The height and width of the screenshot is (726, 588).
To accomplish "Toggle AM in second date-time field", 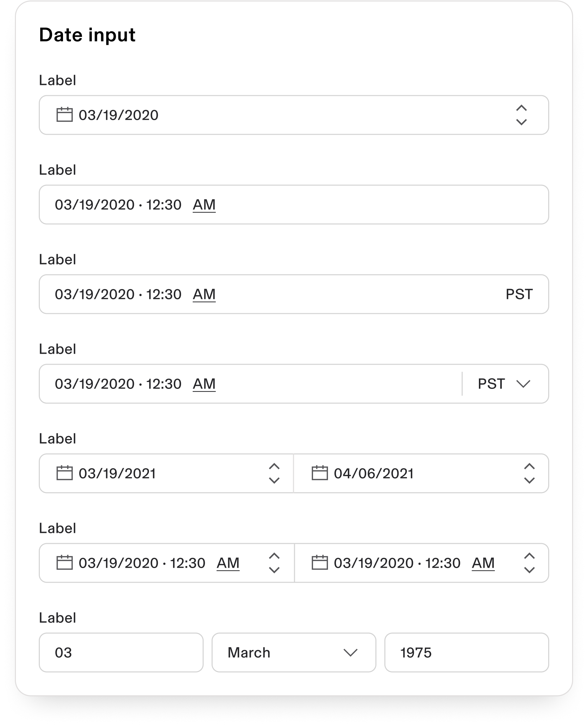I will [204, 205].
